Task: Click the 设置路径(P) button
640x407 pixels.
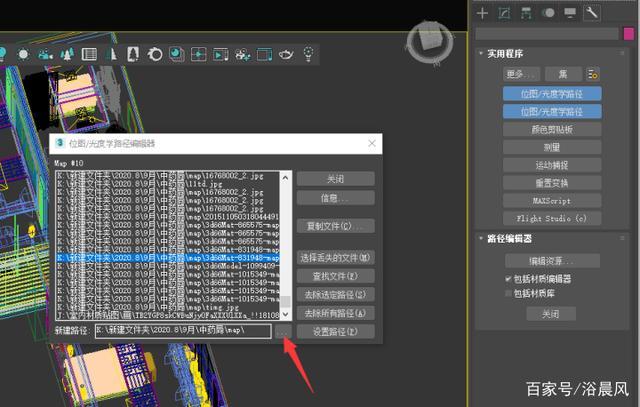Action: click(x=336, y=332)
